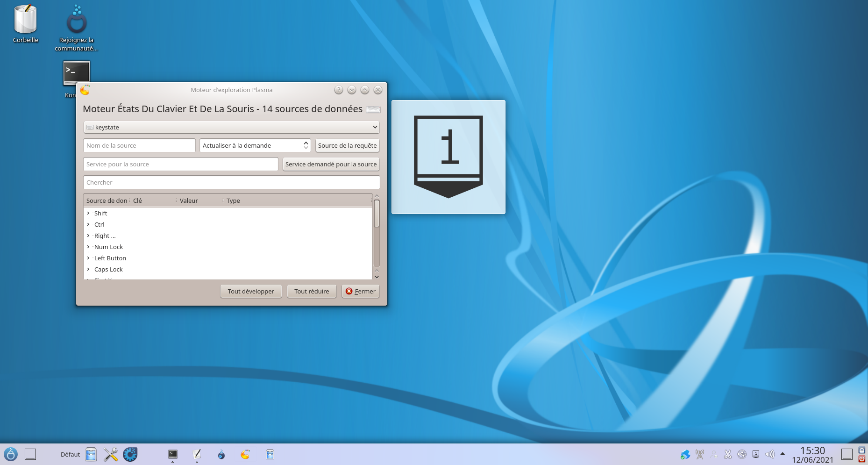
Task: Switch to the text editor taskbar entry
Action: click(197, 454)
